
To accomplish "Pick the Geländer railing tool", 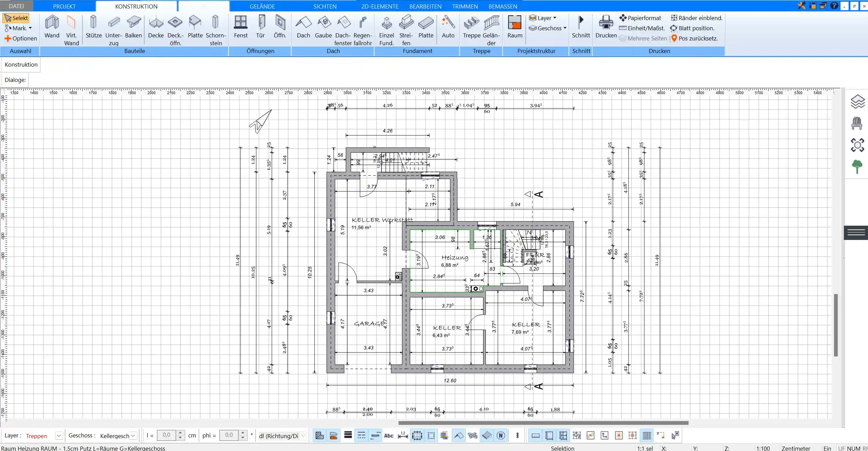I will click(x=491, y=31).
